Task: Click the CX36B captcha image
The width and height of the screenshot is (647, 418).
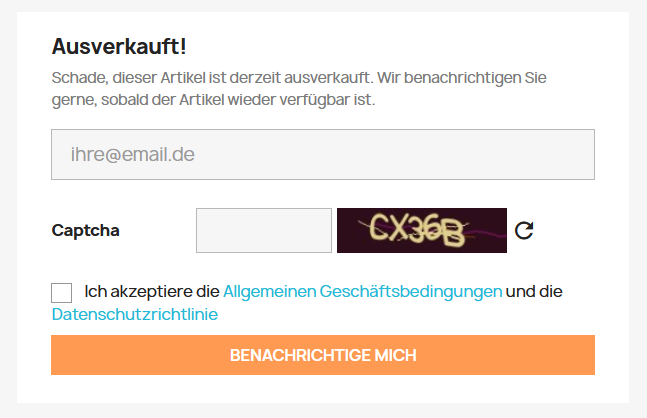Action: 421,231
